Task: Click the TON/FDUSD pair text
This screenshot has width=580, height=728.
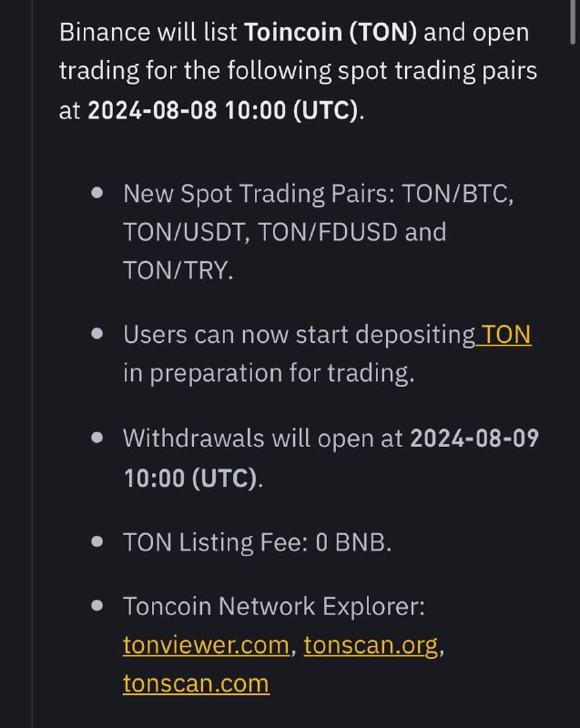Action: [x=328, y=232]
